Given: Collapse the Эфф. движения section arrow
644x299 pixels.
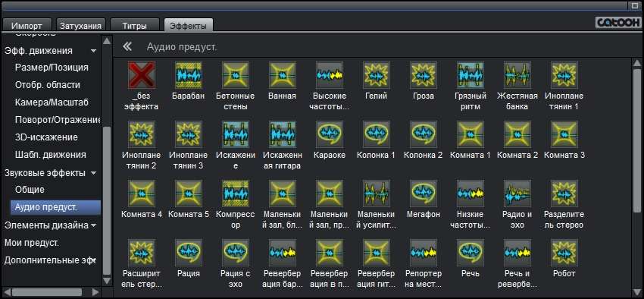Looking at the screenshot, I should [94, 51].
